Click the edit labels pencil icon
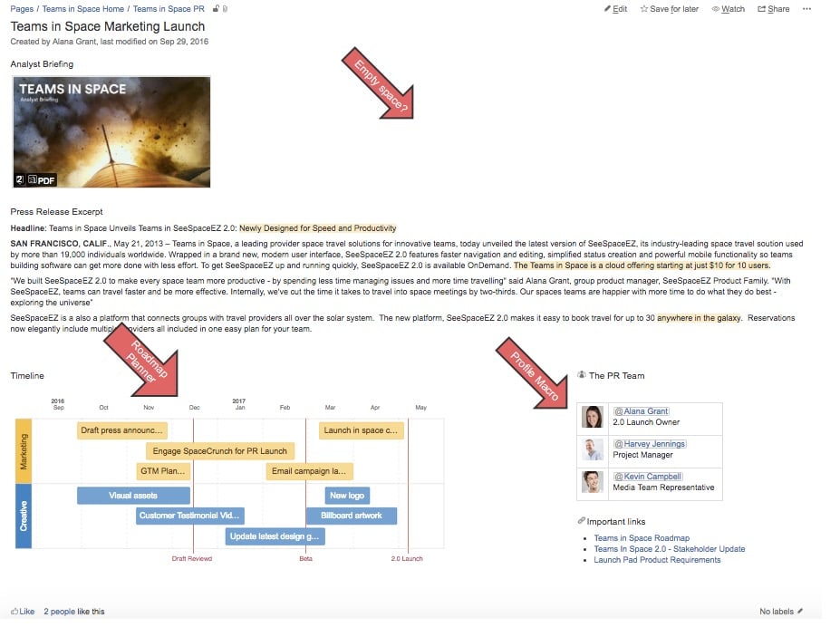Image resolution: width=840 pixels, height=637 pixels. point(800,612)
